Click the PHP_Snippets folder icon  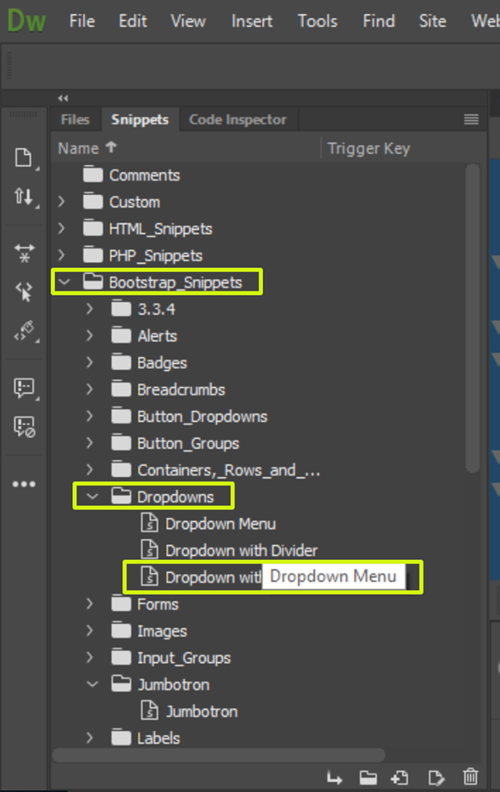coord(93,255)
